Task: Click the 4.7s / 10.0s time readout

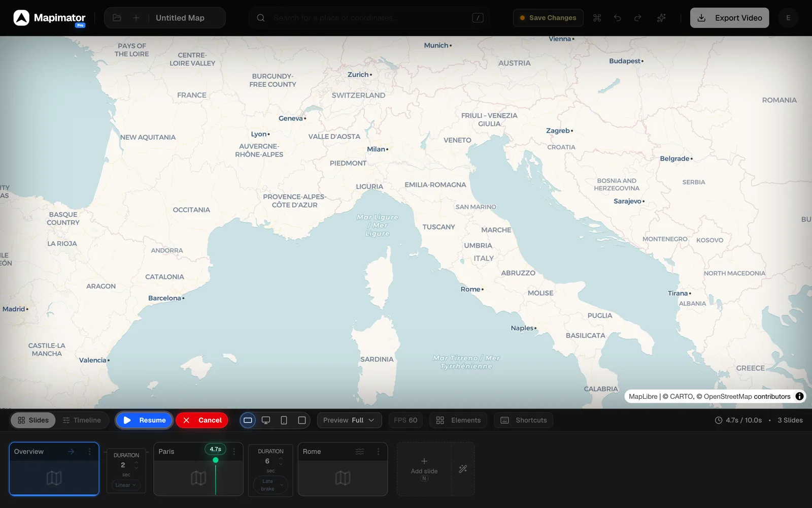Action: (x=738, y=420)
